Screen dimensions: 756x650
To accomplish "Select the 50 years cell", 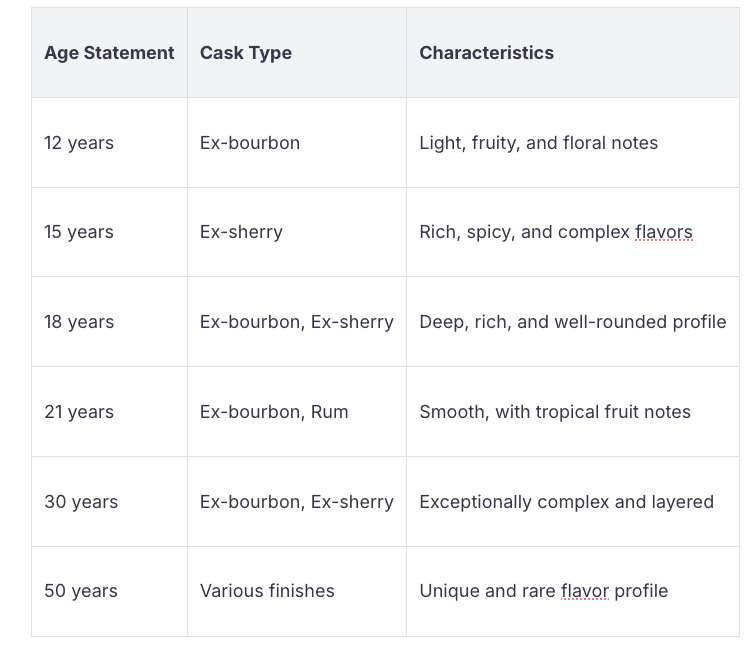I will click(81, 591).
